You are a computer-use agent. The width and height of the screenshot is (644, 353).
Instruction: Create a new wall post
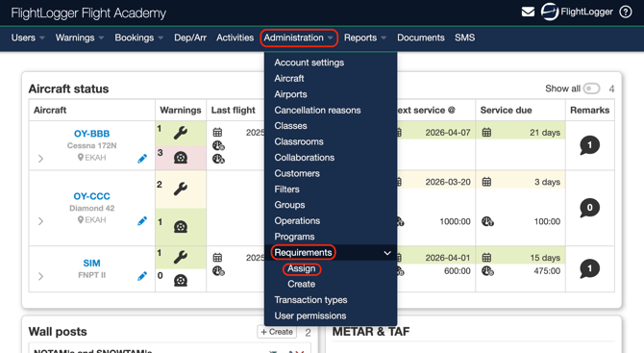277,332
